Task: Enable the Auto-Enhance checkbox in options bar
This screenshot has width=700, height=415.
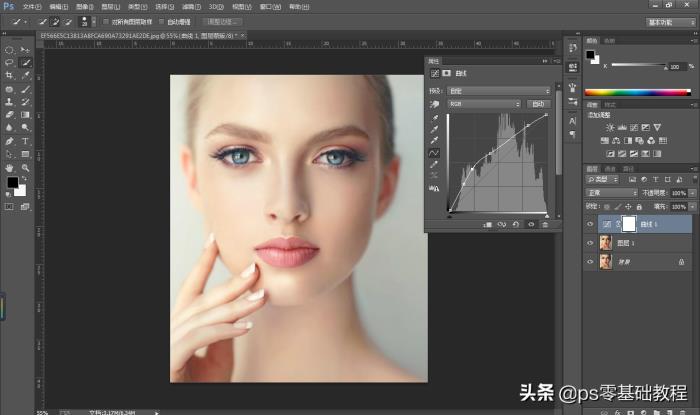Action: coord(162,20)
